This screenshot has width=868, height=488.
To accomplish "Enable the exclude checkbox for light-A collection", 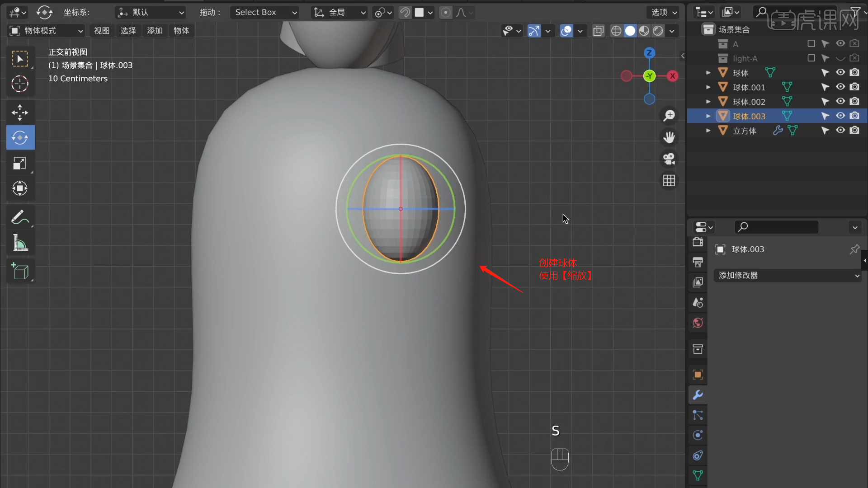I will pyautogui.click(x=811, y=58).
